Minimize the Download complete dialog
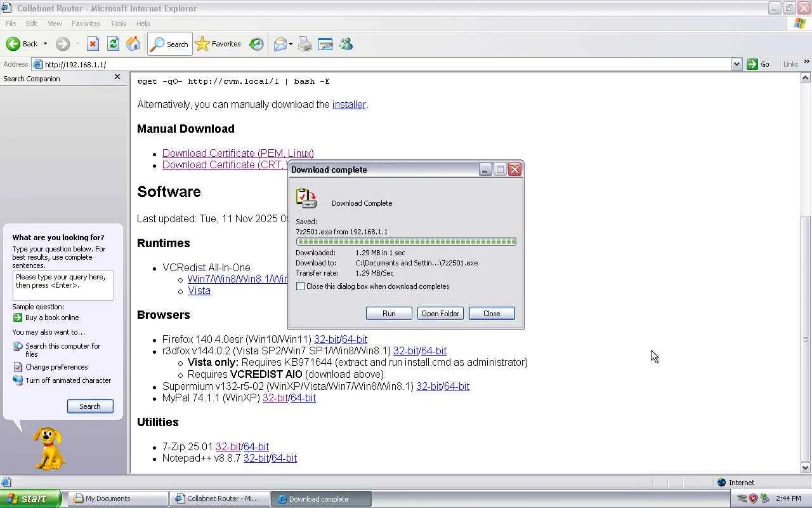The height and width of the screenshot is (508, 812). pyautogui.click(x=485, y=170)
